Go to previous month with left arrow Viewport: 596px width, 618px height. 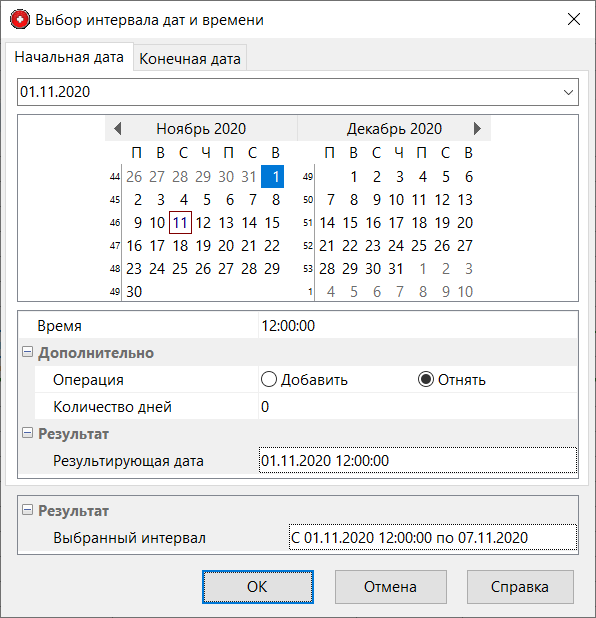pos(117,128)
